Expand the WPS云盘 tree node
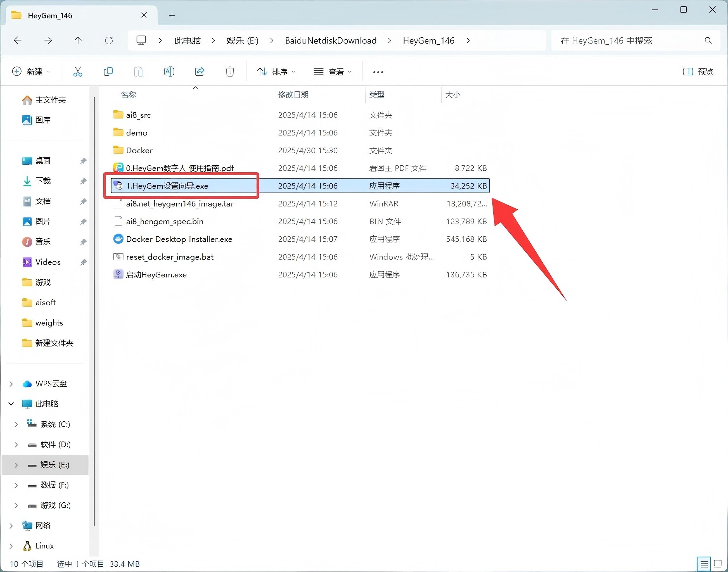 (x=11, y=384)
